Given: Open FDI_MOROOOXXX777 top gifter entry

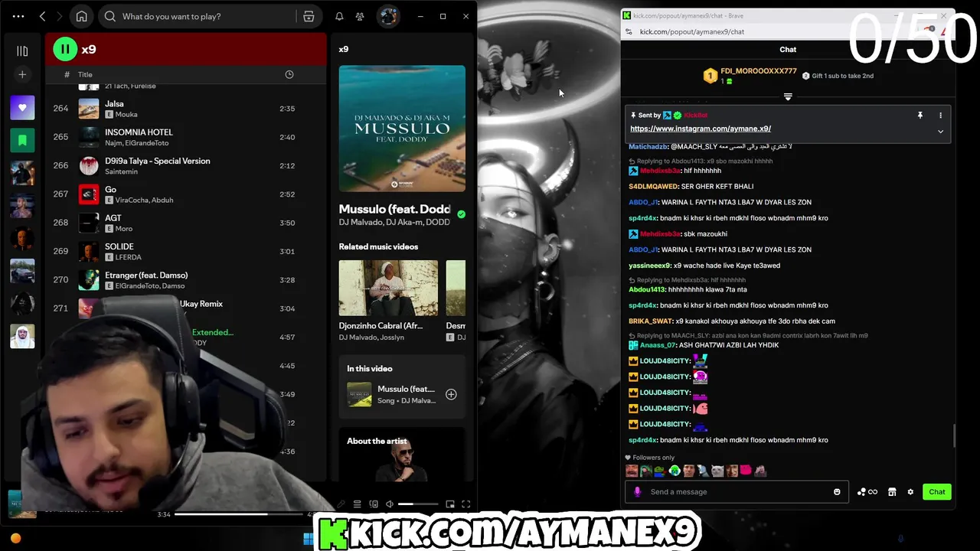Looking at the screenshot, I should point(750,76).
